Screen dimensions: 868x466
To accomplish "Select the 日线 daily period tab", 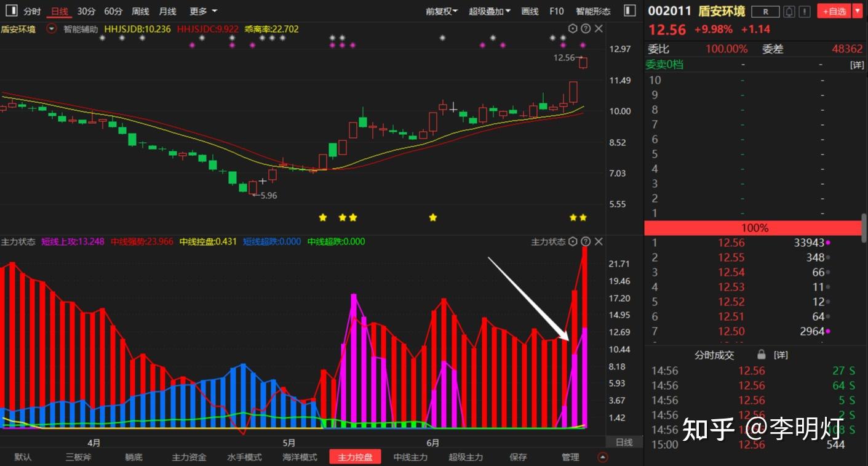I will pyautogui.click(x=60, y=11).
